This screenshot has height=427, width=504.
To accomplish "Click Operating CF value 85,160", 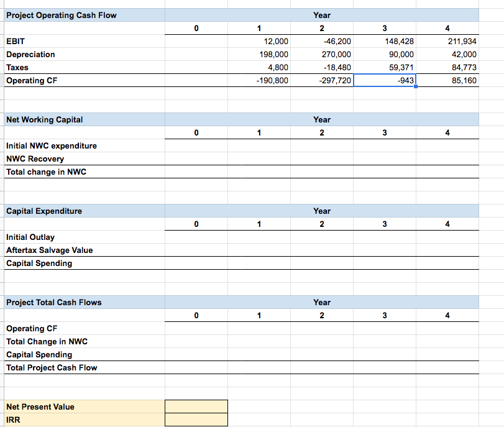I will tap(464, 80).
